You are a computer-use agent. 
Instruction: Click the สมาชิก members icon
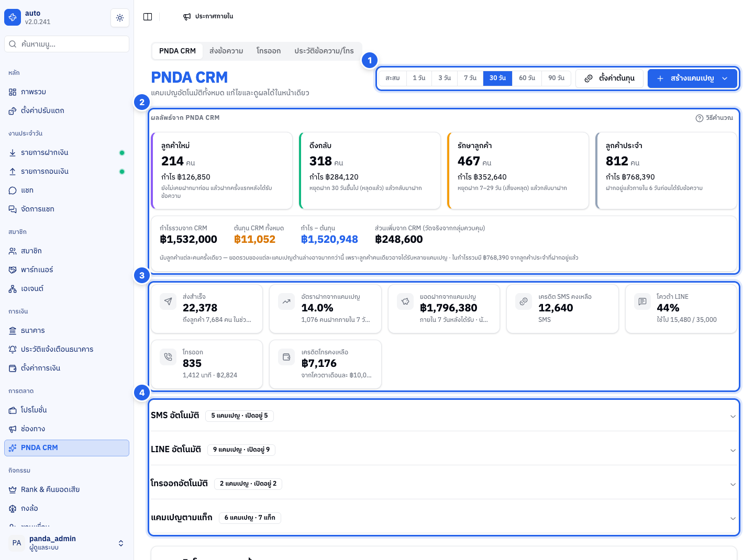click(x=13, y=251)
